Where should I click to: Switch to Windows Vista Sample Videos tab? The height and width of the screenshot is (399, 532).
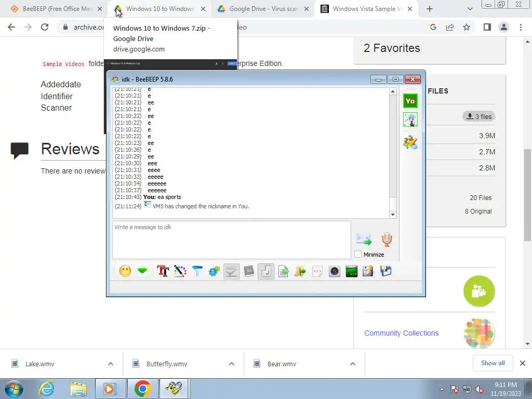[367, 9]
